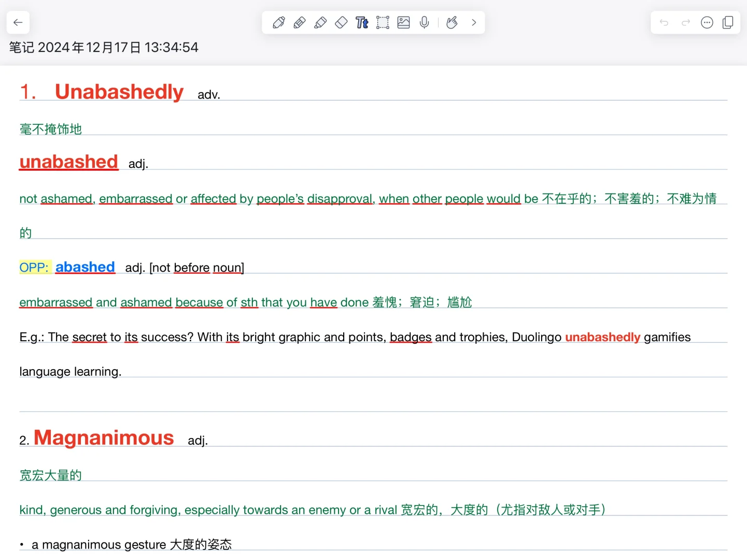Click the text '毫不掩饰地'

[51, 129]
